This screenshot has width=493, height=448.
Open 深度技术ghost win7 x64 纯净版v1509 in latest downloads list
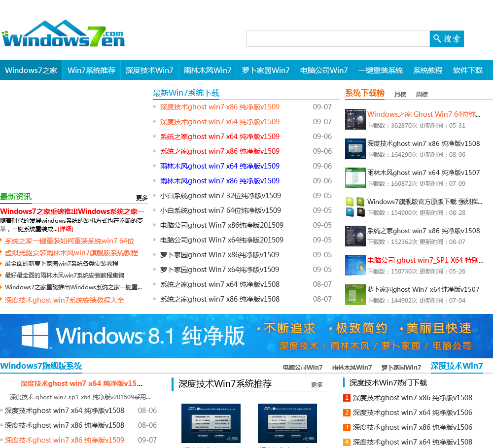pyautogui.click(x=220, y=122)
